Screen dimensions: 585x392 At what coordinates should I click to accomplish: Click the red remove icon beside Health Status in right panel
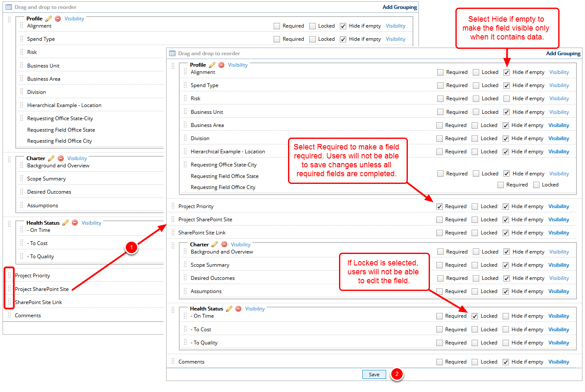(238, 309)
